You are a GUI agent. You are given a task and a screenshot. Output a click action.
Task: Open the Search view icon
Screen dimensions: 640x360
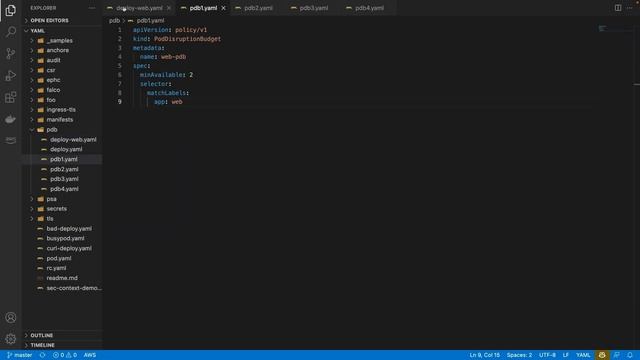11,32
